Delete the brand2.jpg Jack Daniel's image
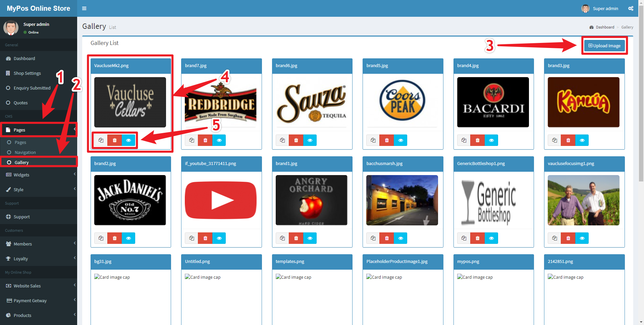 tap(115, 238)
